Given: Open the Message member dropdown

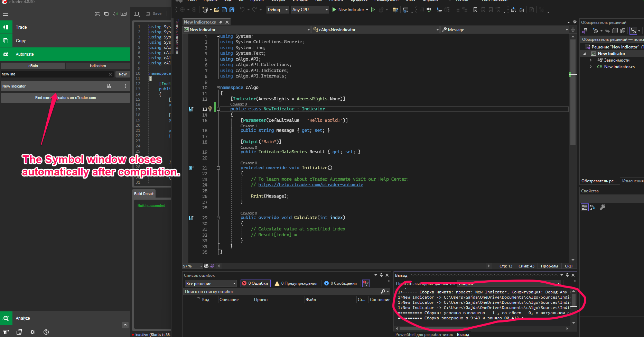Looking at the screenshot, I should (505, 30).
